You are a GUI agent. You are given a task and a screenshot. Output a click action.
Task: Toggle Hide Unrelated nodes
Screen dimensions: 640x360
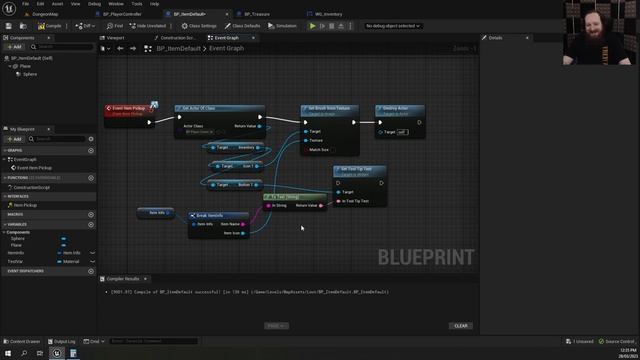(147, 26)
